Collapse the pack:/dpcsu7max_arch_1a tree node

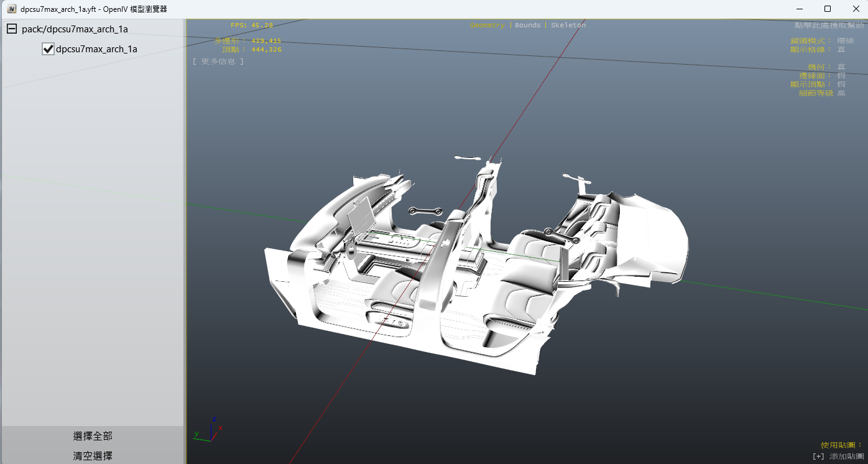click(x=11, y=29)
